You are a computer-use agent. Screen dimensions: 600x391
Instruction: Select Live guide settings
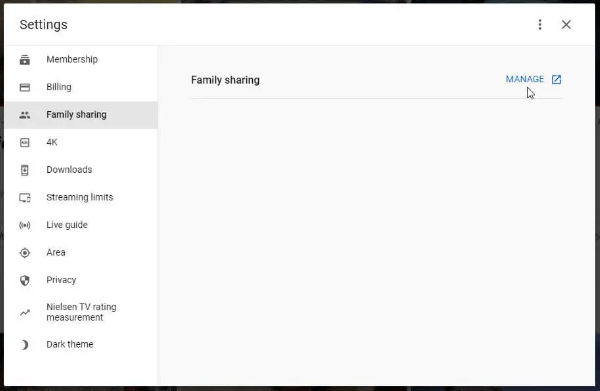click(81, 225)
